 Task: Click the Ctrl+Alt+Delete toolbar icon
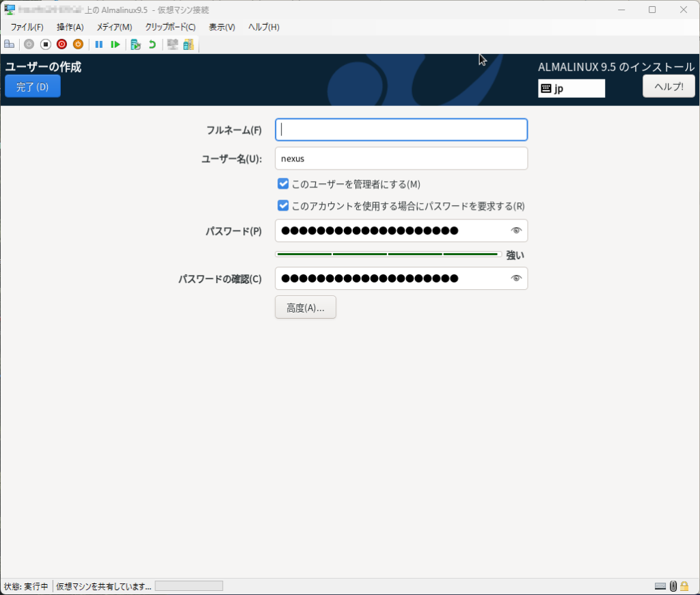point(10,44)
